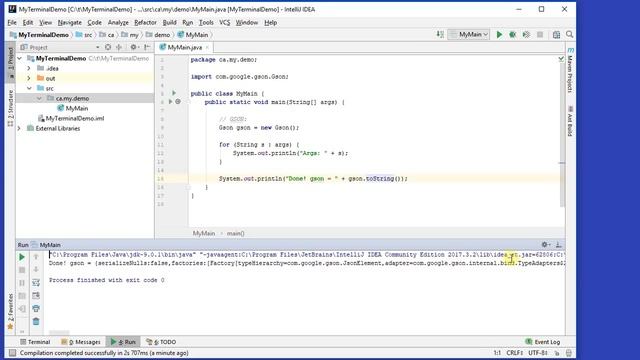Click the console horizontal scrollbar thumb
Viewport: 640px width, 360px height.
click(x=59, y=333)
